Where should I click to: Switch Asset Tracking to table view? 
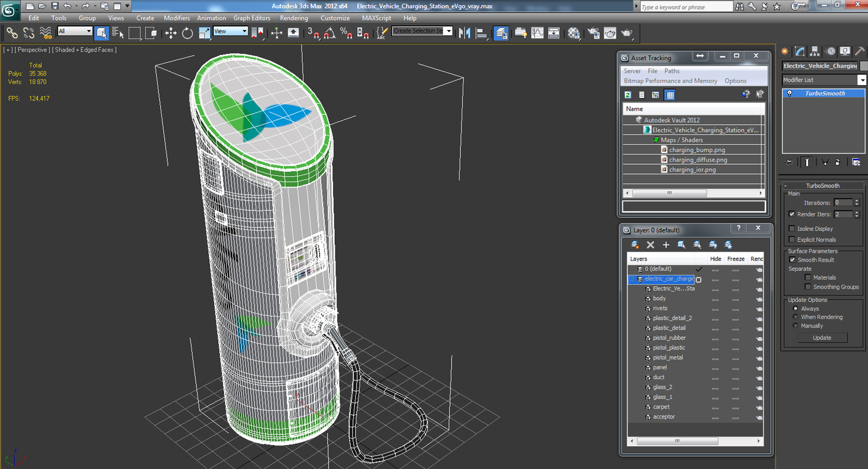point(670,94)
